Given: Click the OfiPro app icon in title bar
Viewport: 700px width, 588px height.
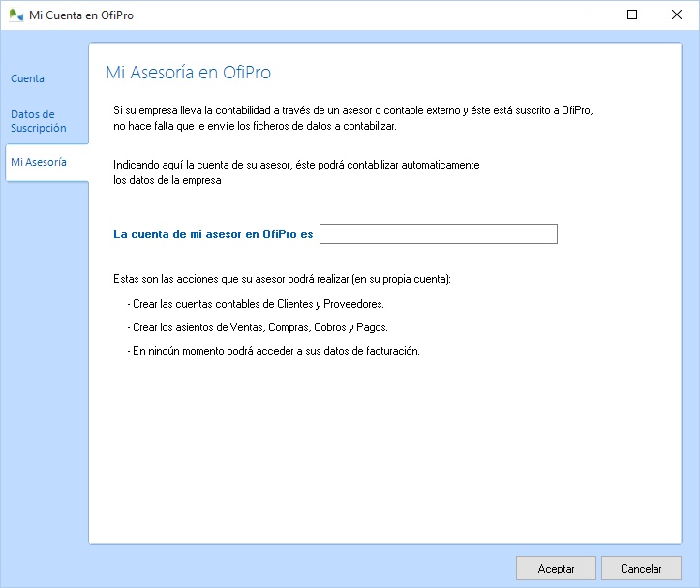Looking at the screenshot, I should tap(16, 15).
